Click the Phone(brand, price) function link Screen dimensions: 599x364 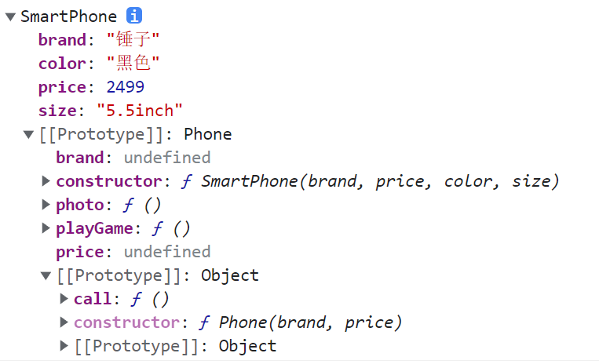[310, 322]
